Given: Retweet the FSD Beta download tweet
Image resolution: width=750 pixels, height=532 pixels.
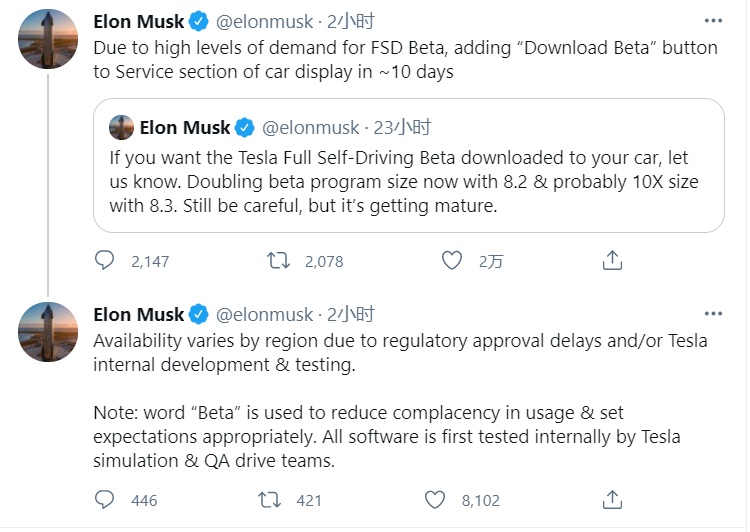Looking at the screenshot, I should click(x=278, y=261).
